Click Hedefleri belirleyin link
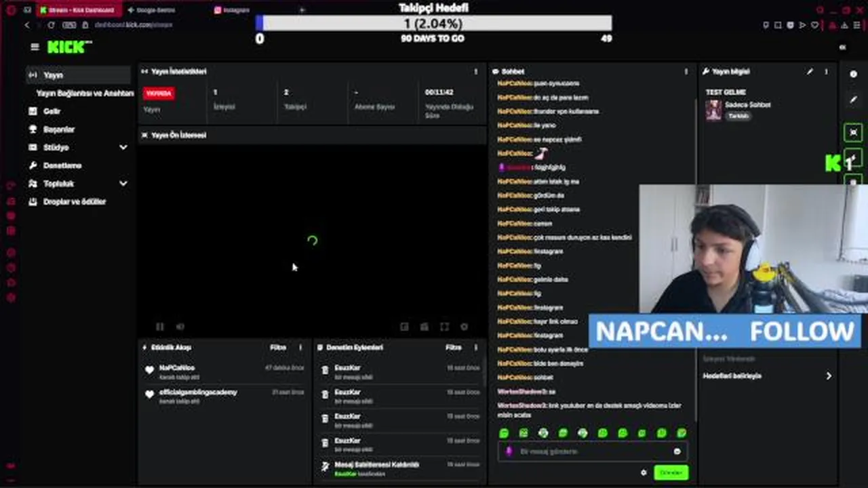Image resolution: width=868 pixels, height=488 pixels. [732, 375]
